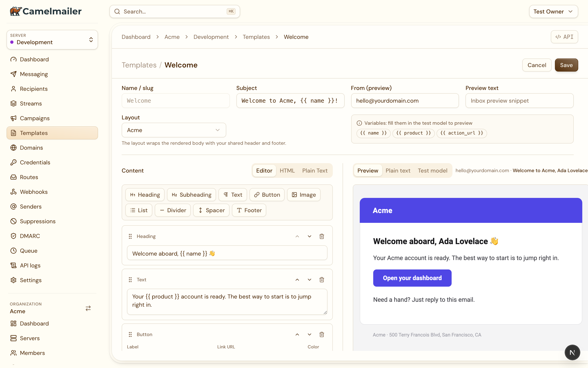Switch content to the Plain Text tab

(x=315, y=171)
